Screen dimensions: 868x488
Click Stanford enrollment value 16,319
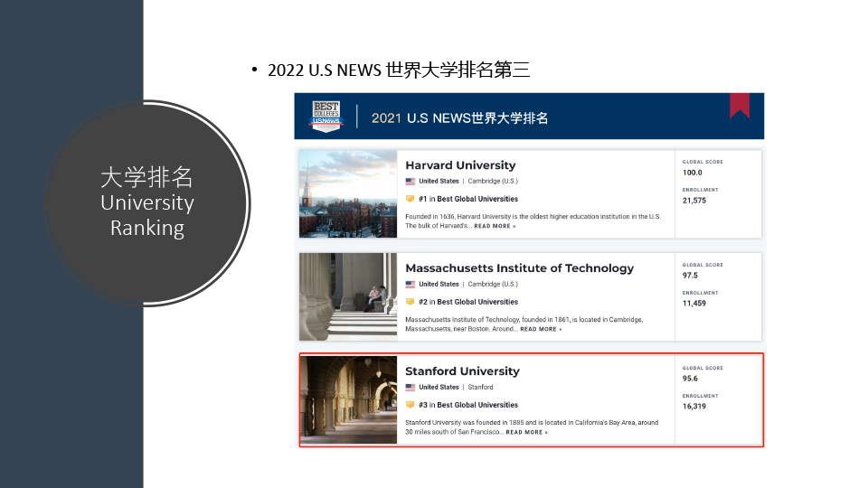(694, 406)
